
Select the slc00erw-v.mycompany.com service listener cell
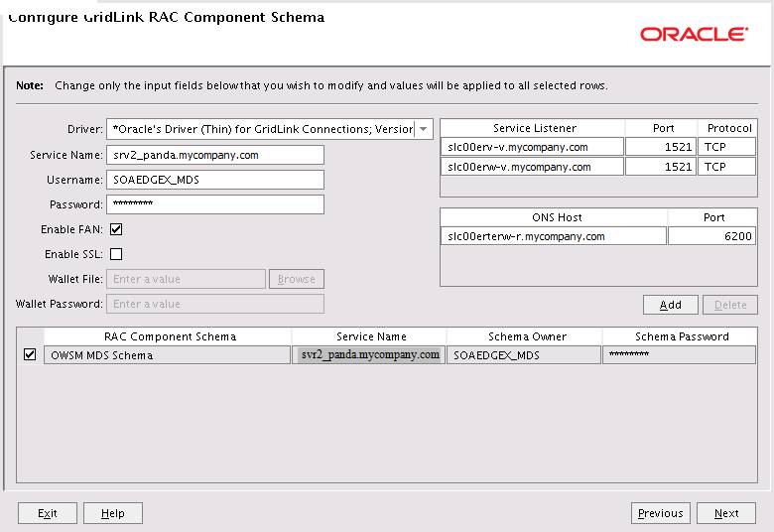[x=532, y=167]
